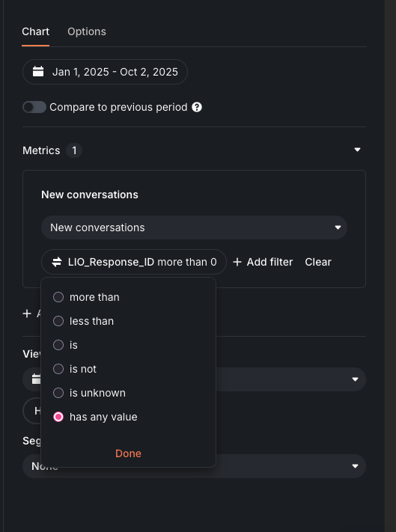This screenshot has height=532, width=396.
Task: Click Done in the filter popup
Action: tap(128, 453)
